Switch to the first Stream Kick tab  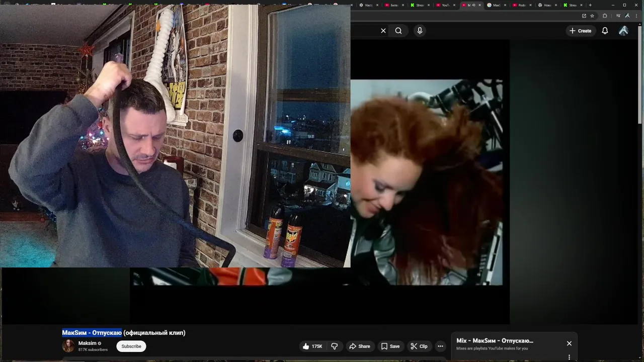tap(421, 5)
